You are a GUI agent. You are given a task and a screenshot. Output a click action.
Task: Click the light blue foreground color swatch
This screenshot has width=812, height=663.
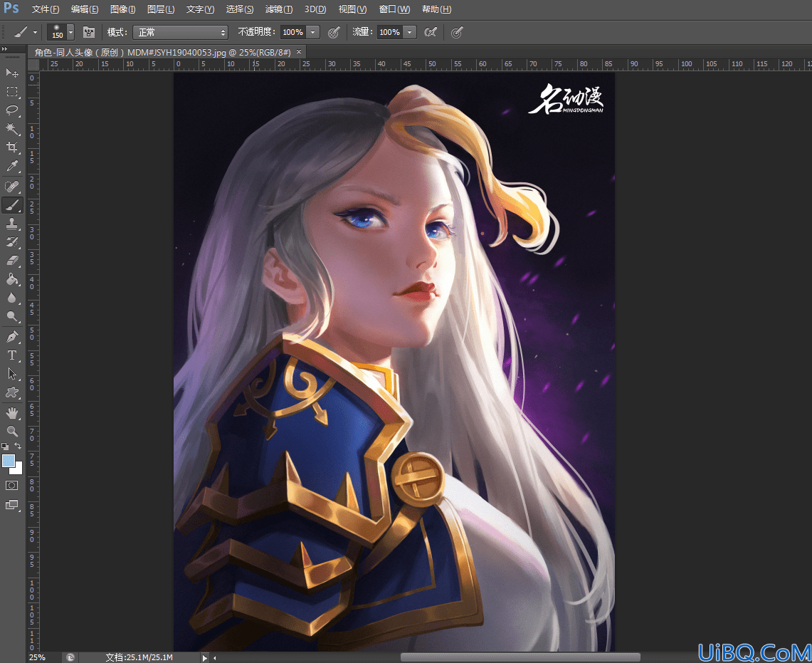(8, 460)
